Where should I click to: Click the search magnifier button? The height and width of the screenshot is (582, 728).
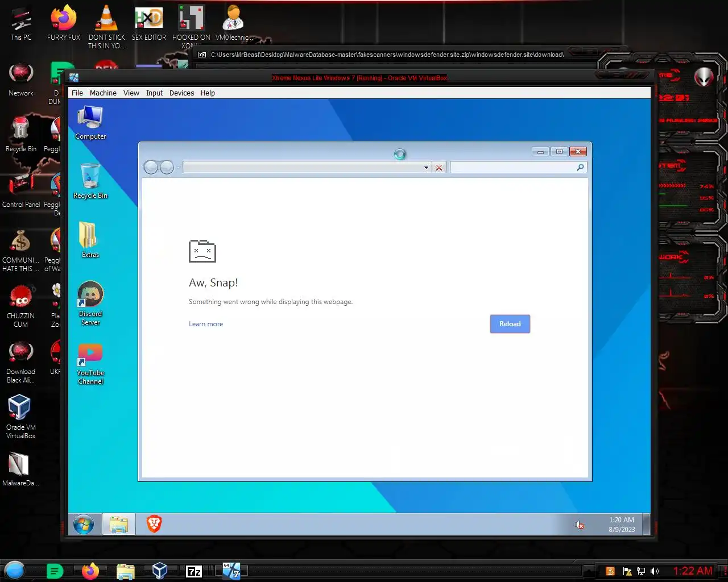pos(580,167)
